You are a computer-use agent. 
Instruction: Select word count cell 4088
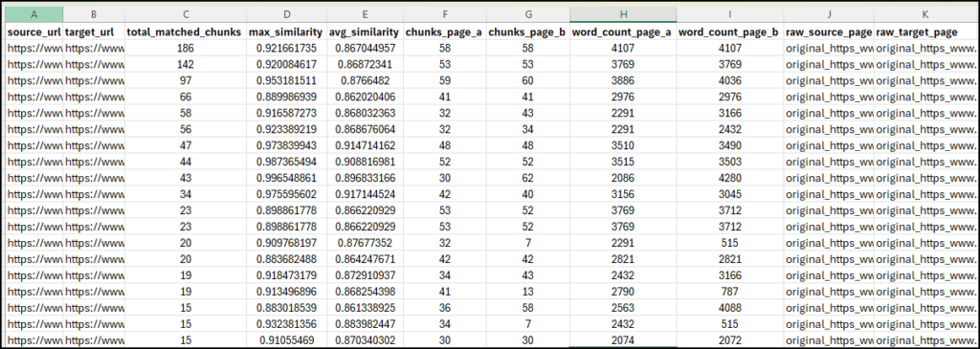730,308
